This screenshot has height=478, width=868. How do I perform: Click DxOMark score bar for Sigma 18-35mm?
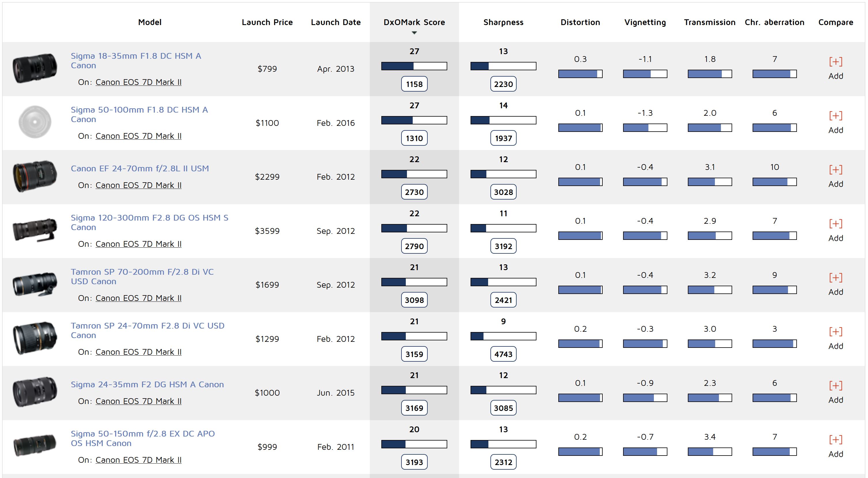414,66
